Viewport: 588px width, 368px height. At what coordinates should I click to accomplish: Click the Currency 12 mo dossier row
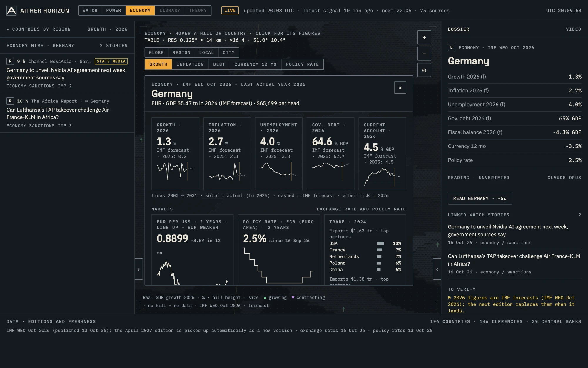point(514,146)
